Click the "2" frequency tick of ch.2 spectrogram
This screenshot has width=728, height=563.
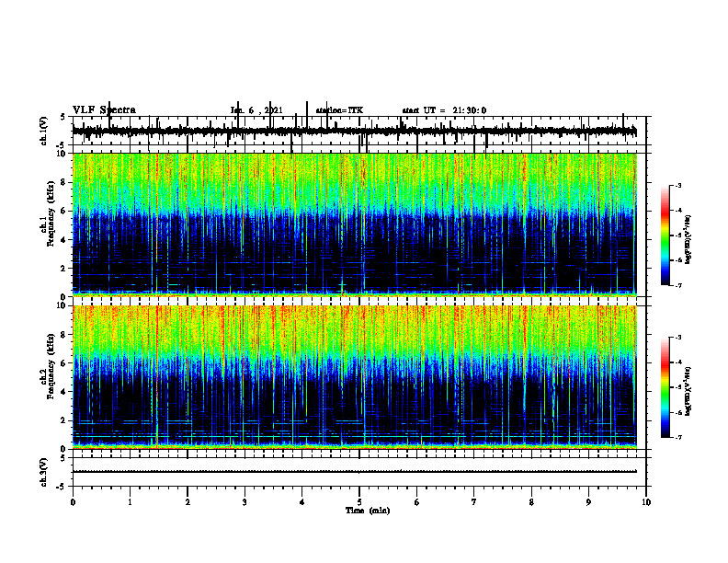(x=64, y=420)
